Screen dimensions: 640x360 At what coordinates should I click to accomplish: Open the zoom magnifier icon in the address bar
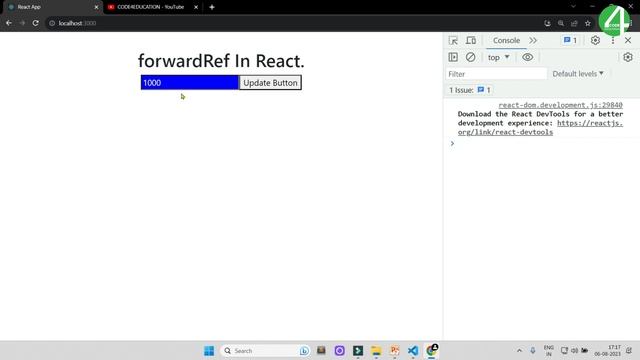pyautogui.click(x=561, y=23)
